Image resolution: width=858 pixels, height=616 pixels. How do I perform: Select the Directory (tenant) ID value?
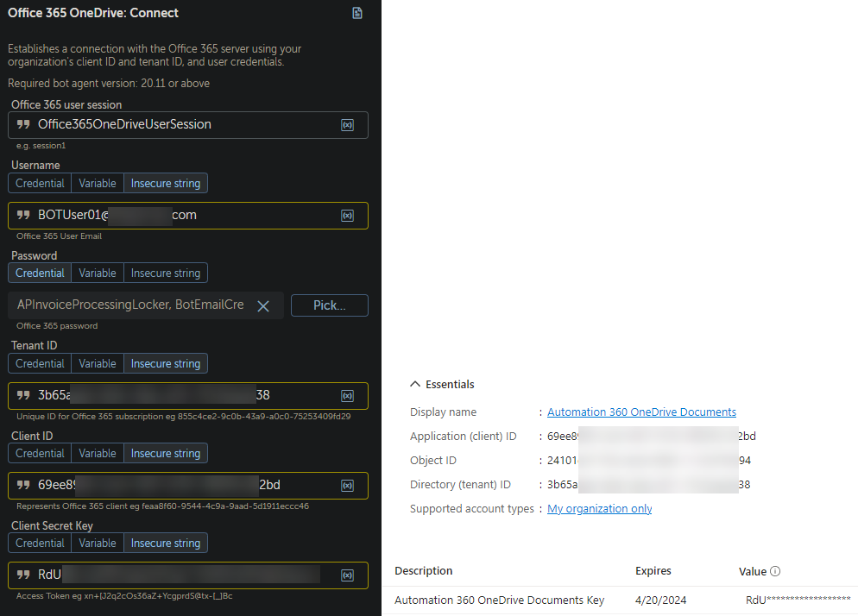(648, 485)
